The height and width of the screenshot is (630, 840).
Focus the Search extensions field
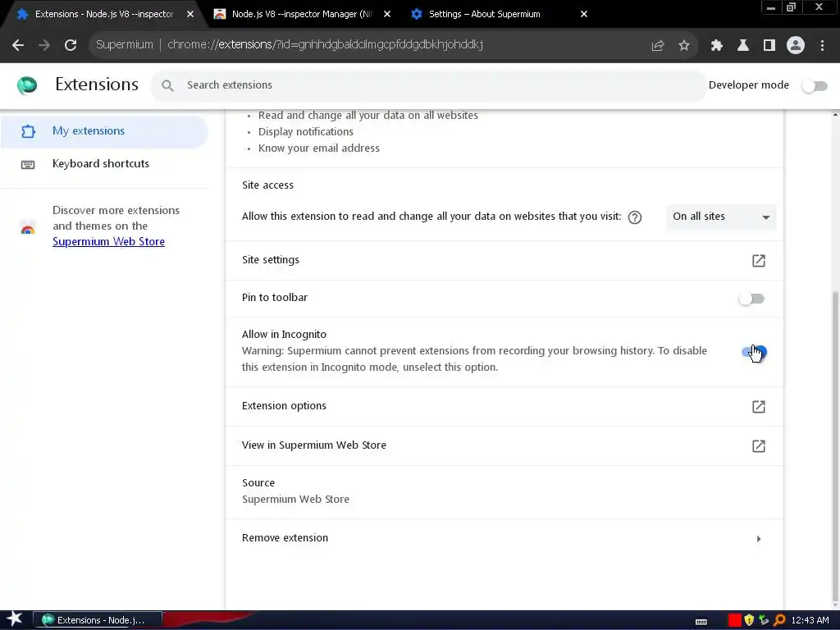point(428,85)
